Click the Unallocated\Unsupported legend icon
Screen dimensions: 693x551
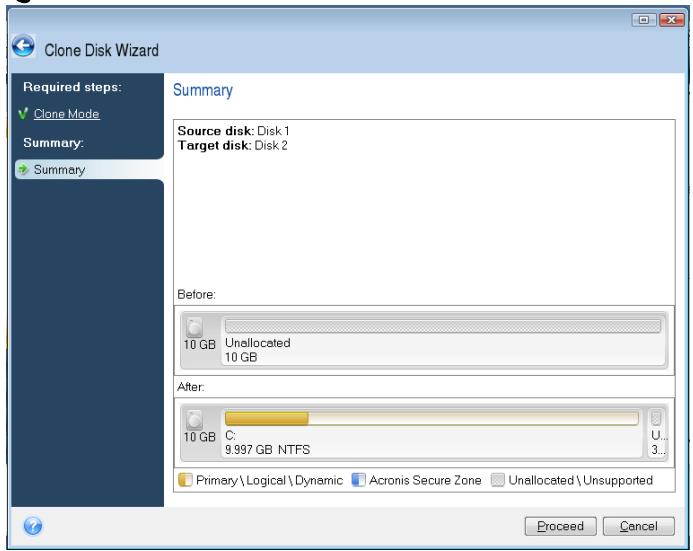[498, 480]
